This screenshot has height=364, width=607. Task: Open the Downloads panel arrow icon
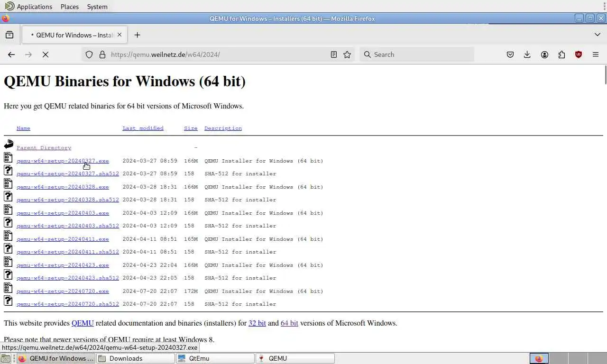click(527, 55)
